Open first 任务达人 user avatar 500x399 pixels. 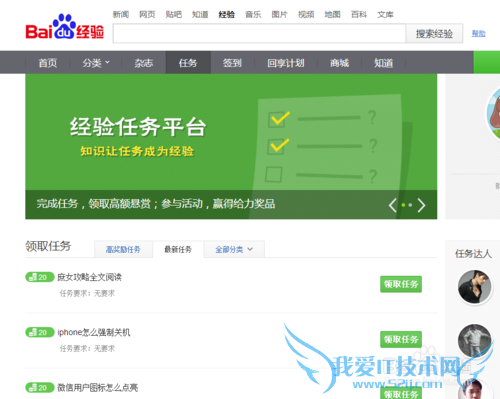pos(475,287)
